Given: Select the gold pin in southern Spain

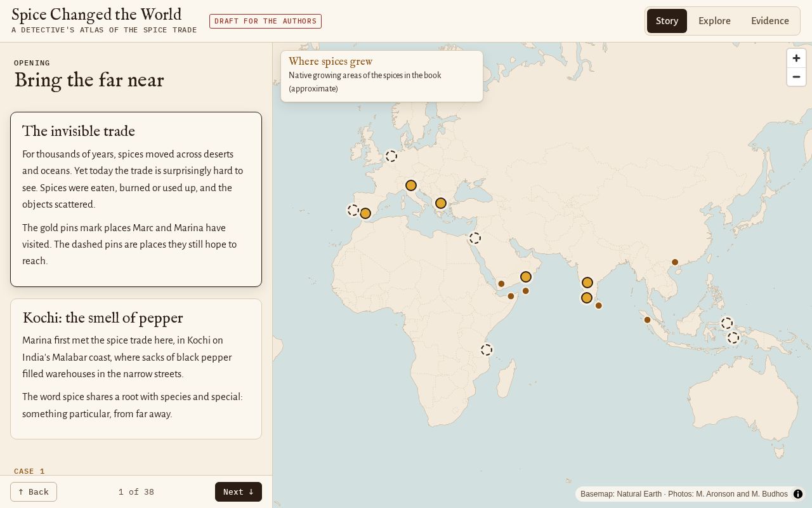Looking at the screenshot, I should click(365, 213).
